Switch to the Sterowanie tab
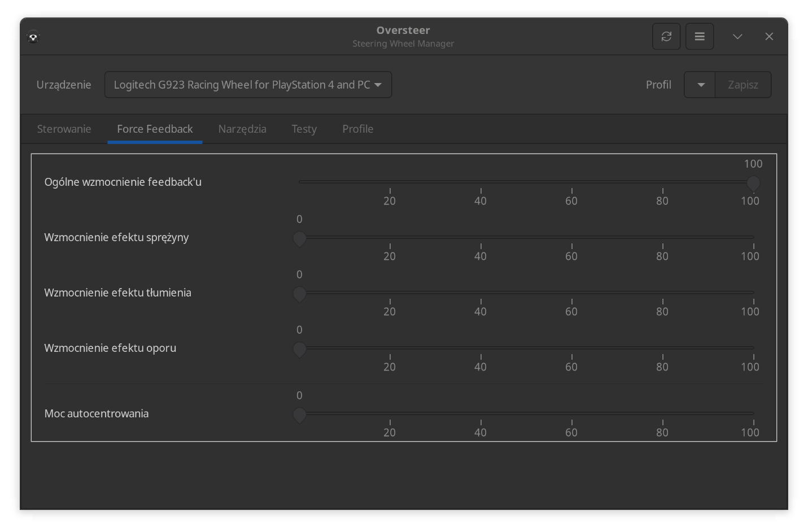 tap(64, 129)
